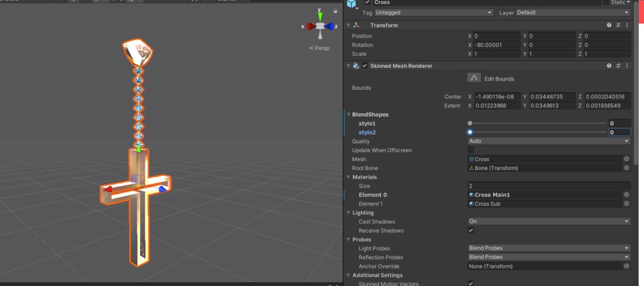Viewport: 644px width, 286px height.
Task: Select the Bone (Transform) reference field
Action: [x=545, y=168]
